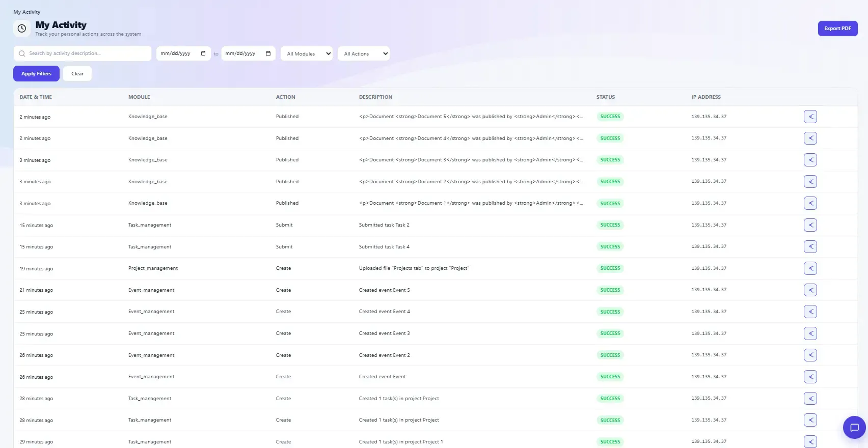Open details icon for Created event Event 2
Screen dimensions: 868x448
click(x=810, y=355)
